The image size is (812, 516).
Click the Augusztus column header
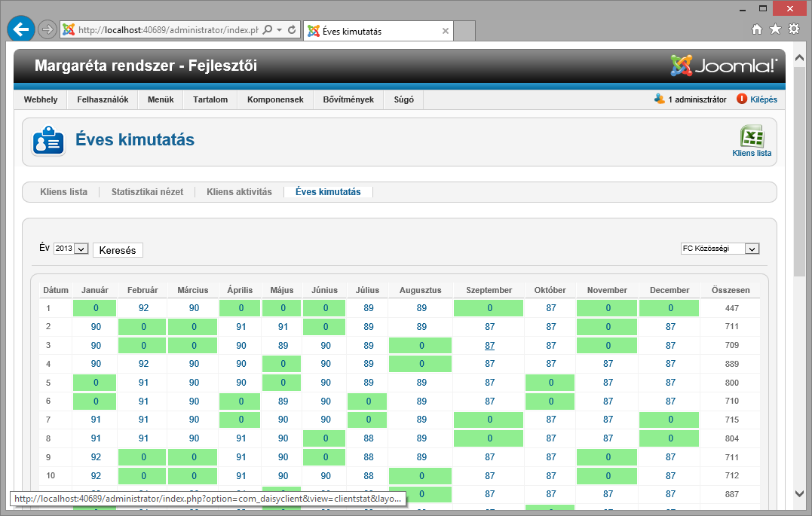pos(420,290)
